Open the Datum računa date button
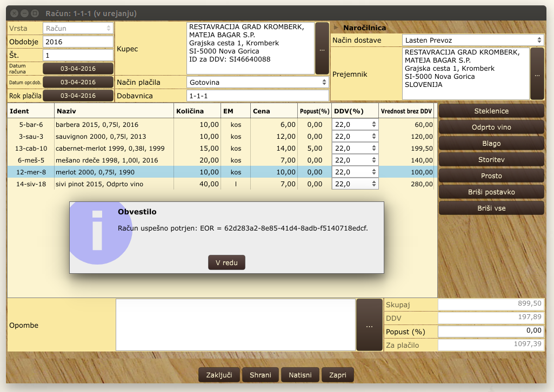554x392 pixels. point(78,69)
